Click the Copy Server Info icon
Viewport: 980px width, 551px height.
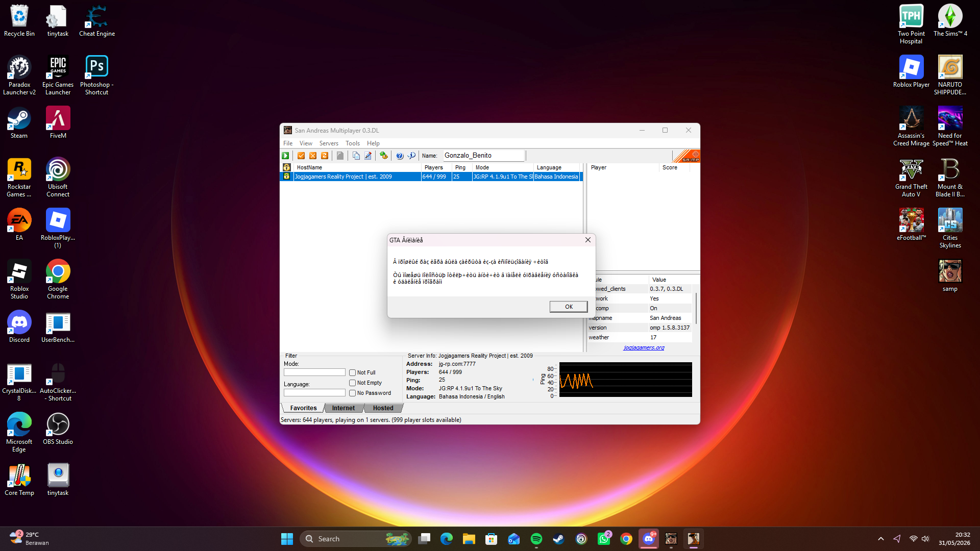356,156
